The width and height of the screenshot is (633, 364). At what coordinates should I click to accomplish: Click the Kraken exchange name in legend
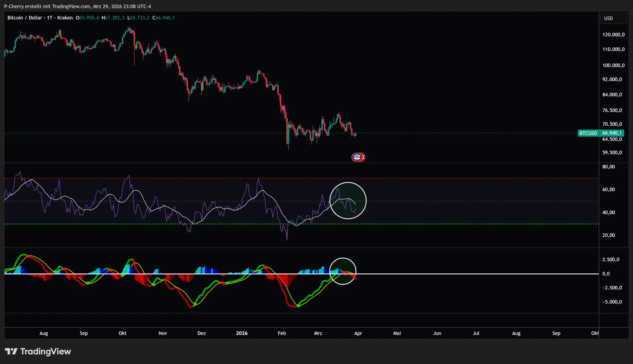[65, 18]
